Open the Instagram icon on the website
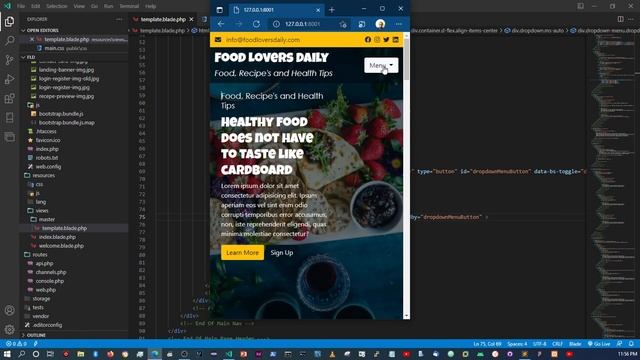This screenshot has height=360, width=640. (377, 40)
